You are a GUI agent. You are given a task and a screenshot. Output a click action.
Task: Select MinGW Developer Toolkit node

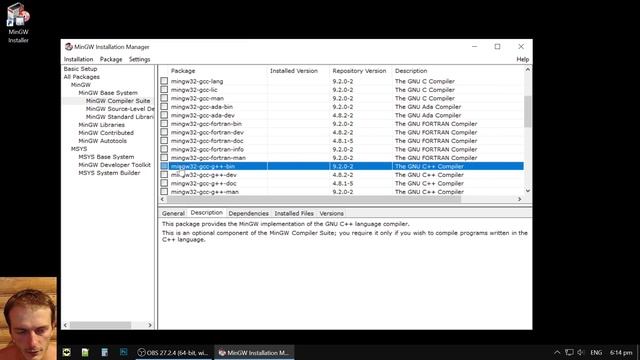tap(114, 164)
